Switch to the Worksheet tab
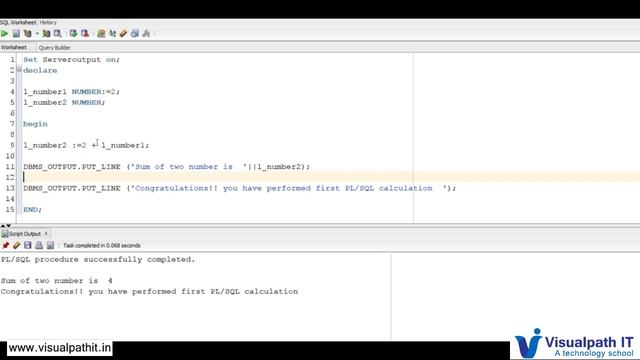 13,47
